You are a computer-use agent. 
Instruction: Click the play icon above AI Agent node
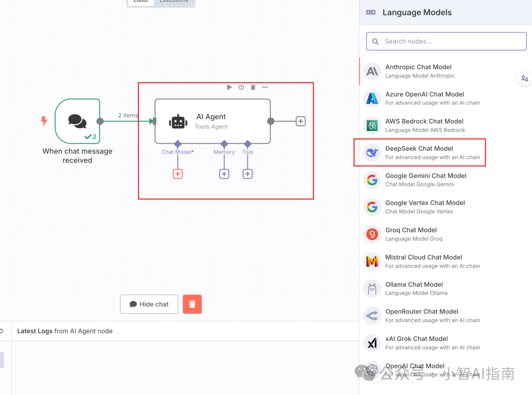pyautogui.click(x=229, y=87)
